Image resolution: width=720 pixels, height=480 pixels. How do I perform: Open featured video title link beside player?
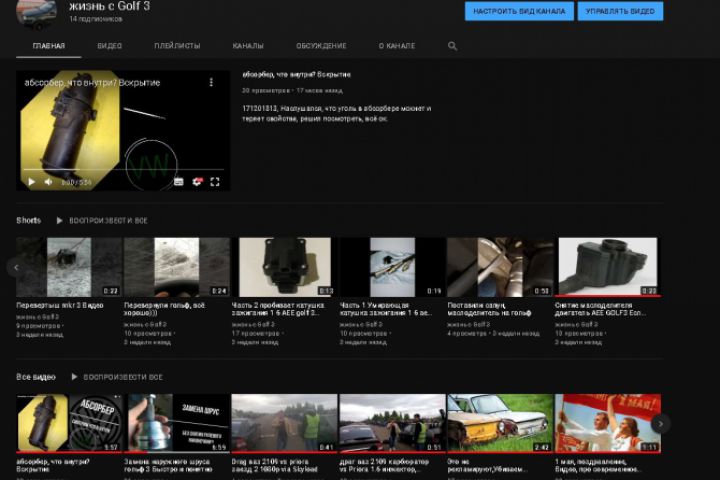tap(297, 74)
